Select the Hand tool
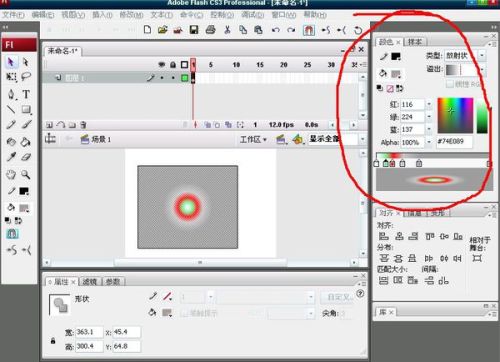This screenshot has width=500, height=362. click(x=11, y=174)
